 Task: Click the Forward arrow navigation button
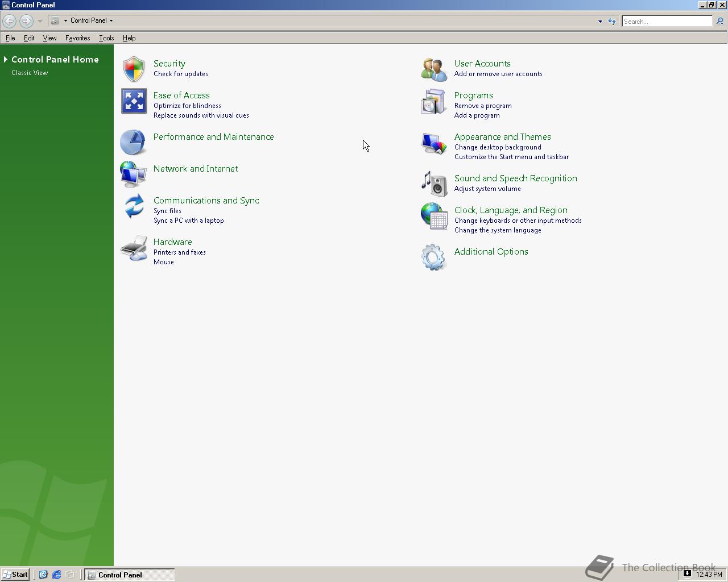coord(26,21)
